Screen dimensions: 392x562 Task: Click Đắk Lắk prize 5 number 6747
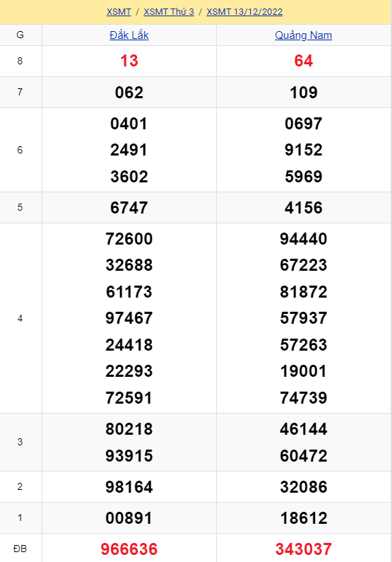(129, 208)
